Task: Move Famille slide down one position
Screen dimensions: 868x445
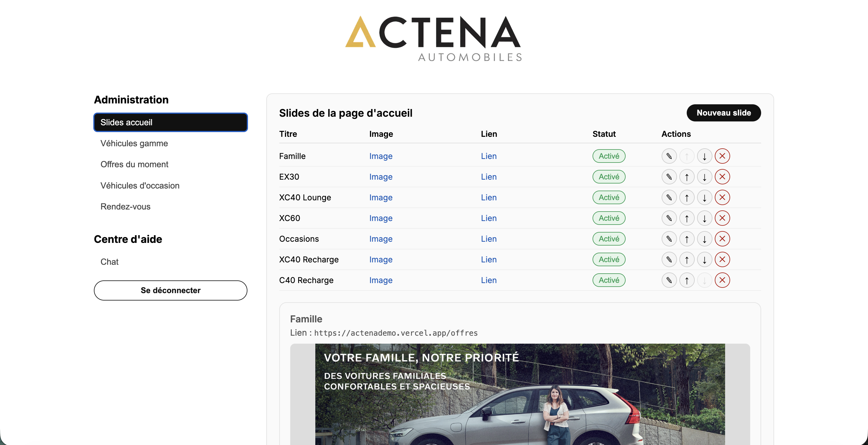Action: (704, 156)
